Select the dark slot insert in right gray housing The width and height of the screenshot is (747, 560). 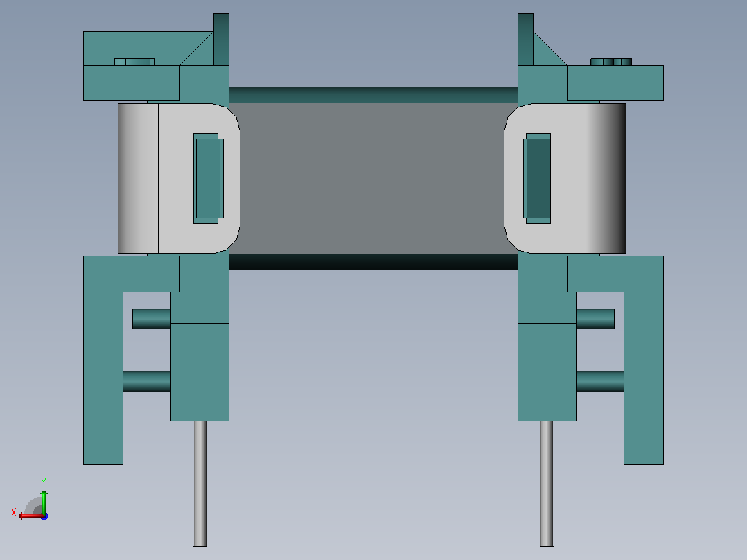[x=538, y=178]
